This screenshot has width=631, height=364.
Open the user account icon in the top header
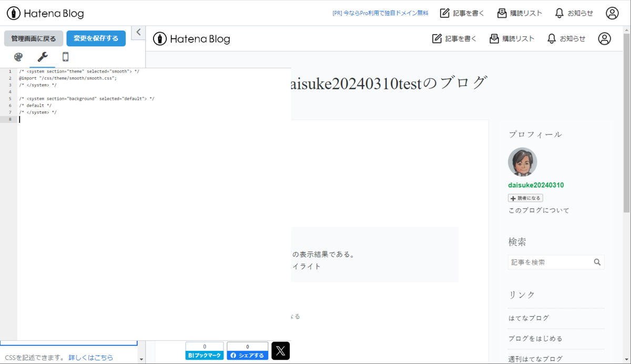[x=612, y=13]
